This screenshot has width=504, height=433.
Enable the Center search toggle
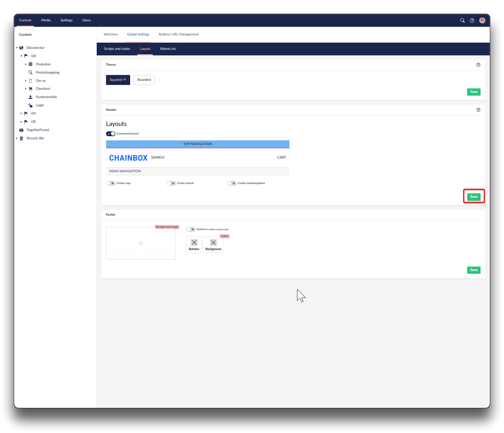tap(171, 183)
